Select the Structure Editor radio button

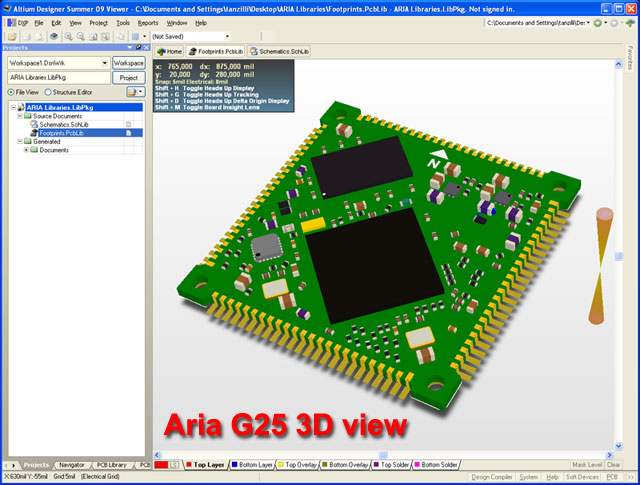[48, 92]
